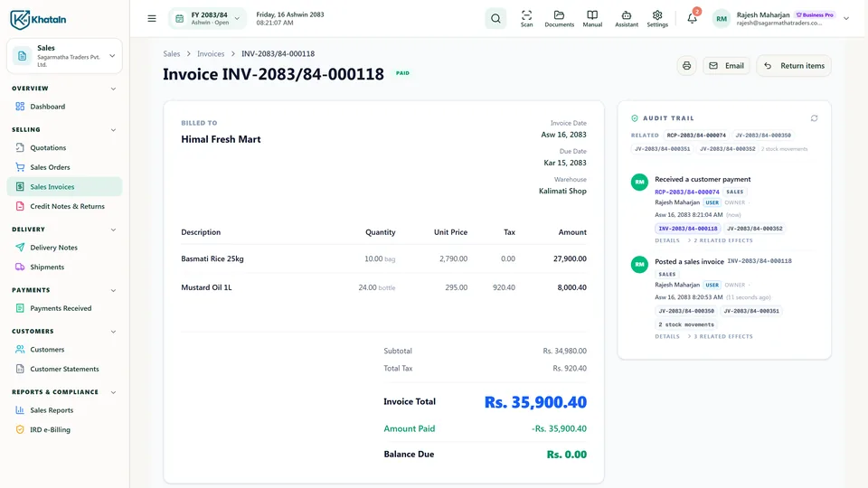View notifications bell
868x488 pixels.
pyautogui.click(x=692, y=18)
